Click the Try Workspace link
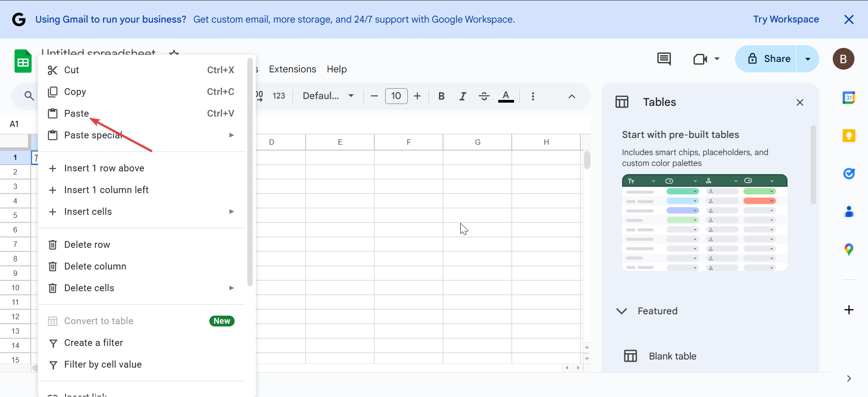Viewport: 868px width, 397px height. (786, 19)
